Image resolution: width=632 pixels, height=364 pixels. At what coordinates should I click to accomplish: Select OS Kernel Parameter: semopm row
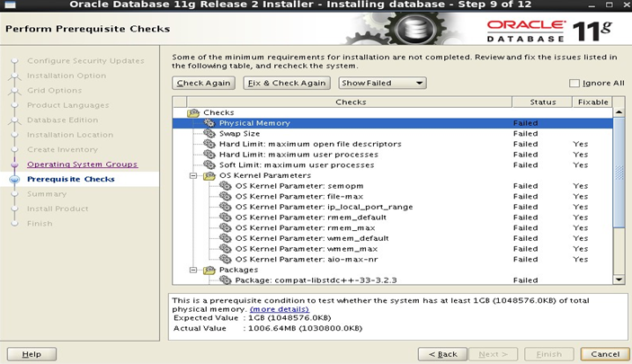tap(393, 186)
